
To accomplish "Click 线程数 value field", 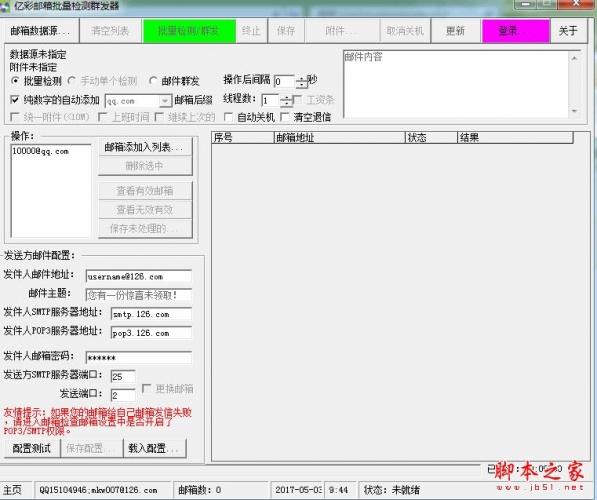I will [270, 101].
